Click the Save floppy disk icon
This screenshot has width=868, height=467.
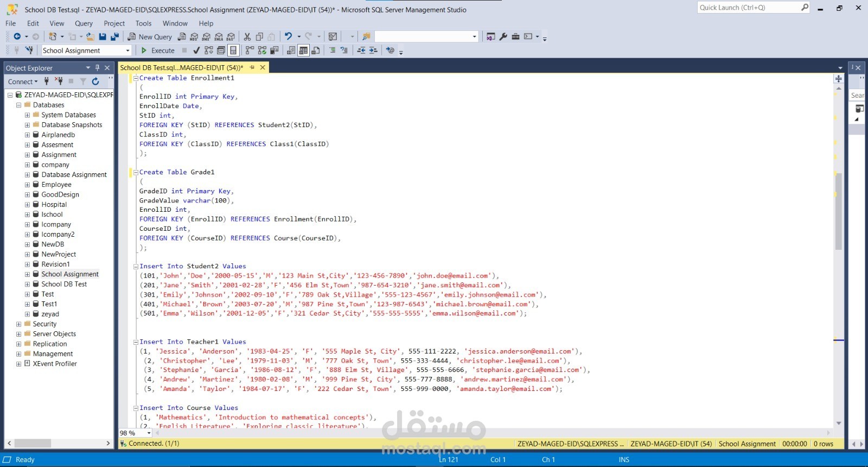pyautogui.click(x=103, y=36)
